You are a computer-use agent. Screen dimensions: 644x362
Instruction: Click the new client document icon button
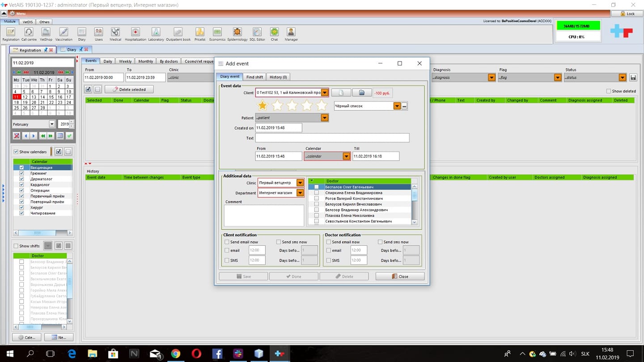[341, 93]
